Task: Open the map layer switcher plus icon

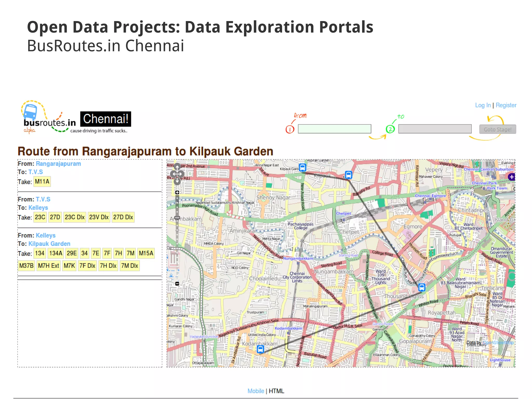Action: coord(511,177)
